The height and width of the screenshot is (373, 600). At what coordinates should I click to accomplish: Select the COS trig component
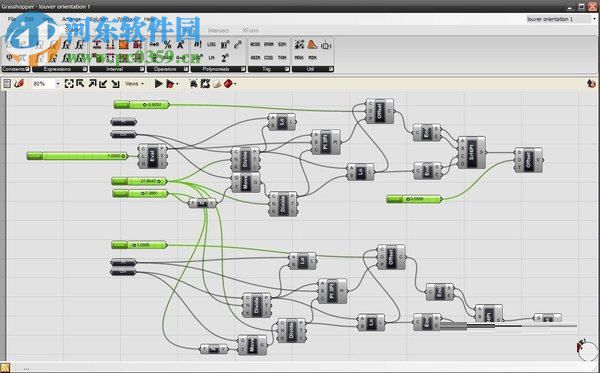coord(269,58)
